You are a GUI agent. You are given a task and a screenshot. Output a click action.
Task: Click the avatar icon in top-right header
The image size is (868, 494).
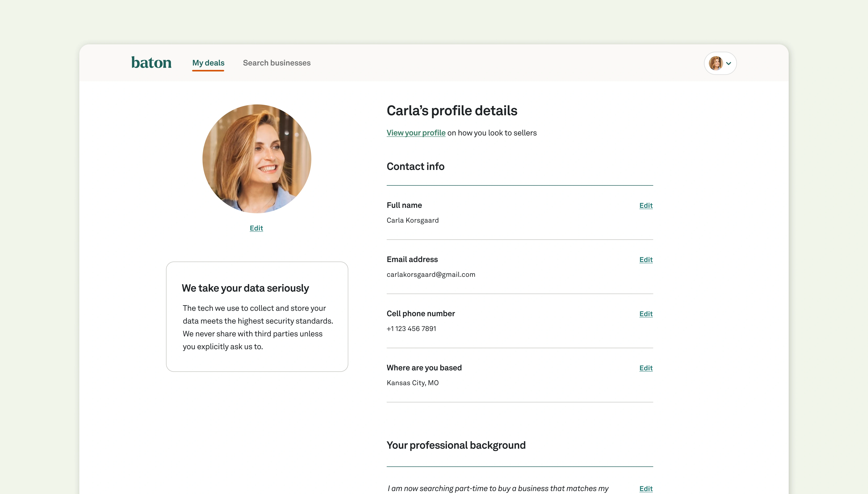pos(716,63)
